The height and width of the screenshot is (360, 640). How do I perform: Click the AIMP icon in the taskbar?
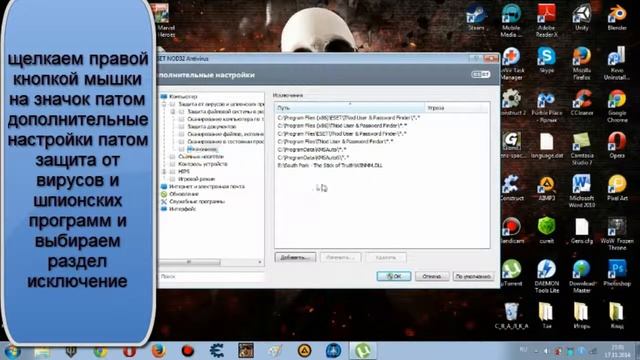click(x=304, y=351)
